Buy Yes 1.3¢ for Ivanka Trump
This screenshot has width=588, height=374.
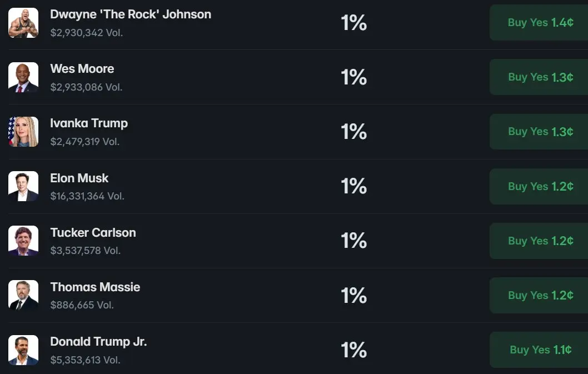[x=539, y=132]
